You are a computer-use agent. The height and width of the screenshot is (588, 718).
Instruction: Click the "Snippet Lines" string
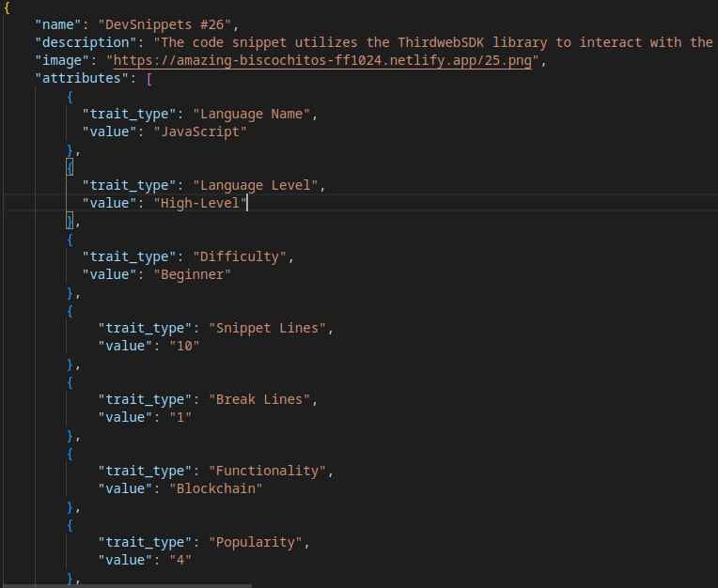click(x=268, y=328)
